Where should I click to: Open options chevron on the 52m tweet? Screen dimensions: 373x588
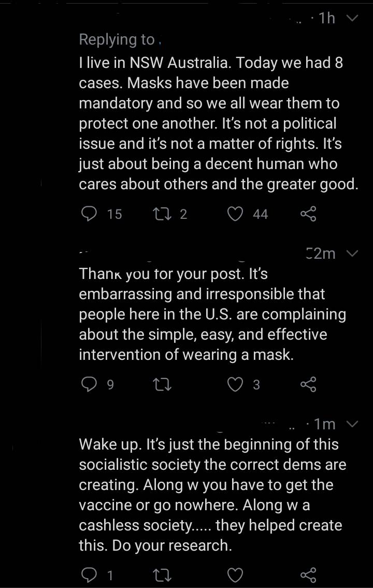click(352, 254)
